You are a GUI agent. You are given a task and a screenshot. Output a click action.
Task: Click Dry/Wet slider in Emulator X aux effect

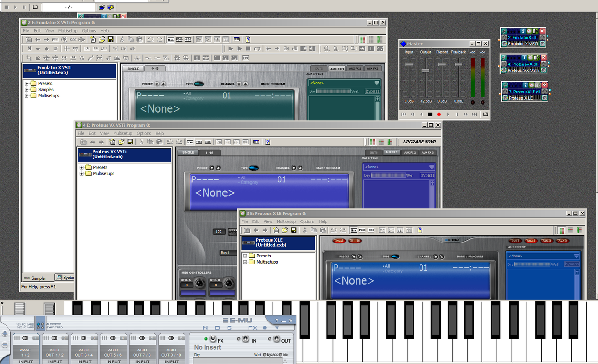(333, 91)
